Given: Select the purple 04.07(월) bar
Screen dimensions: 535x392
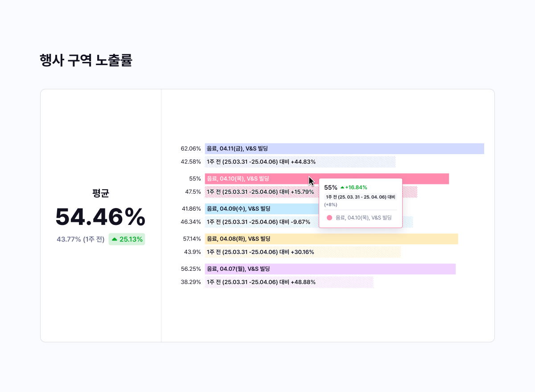Looking at the screenshot, I should click(x=330, y=269).
